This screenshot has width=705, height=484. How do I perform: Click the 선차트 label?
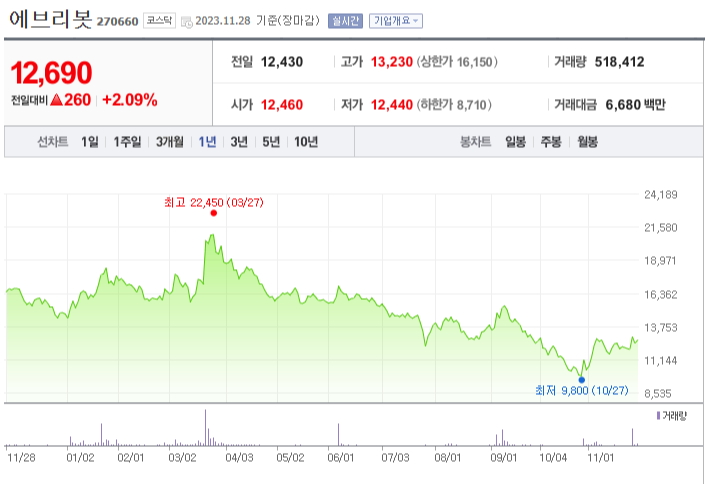(53, 142)
